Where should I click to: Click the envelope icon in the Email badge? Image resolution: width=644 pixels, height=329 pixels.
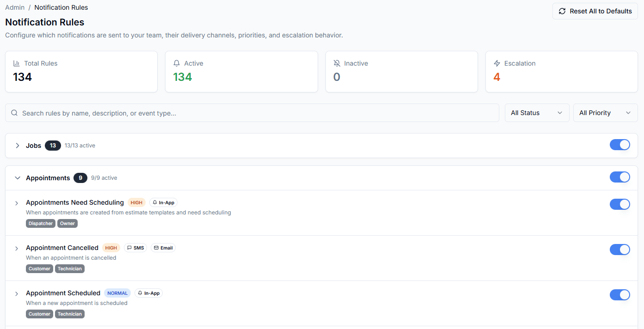point(156,248)
